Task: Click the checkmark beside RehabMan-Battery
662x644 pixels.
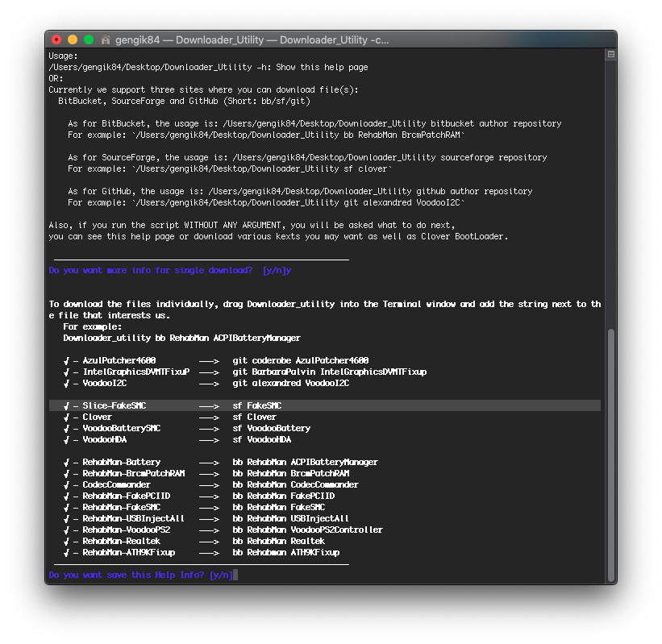Action: pyautogui.click(x=66, y=462)
